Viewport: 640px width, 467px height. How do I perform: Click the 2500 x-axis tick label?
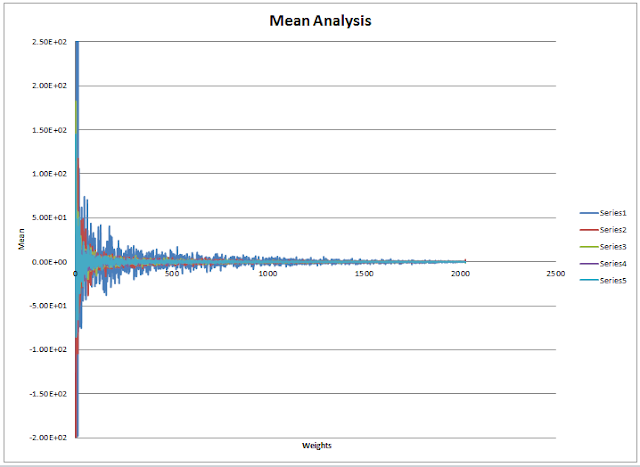coord(556,274)
